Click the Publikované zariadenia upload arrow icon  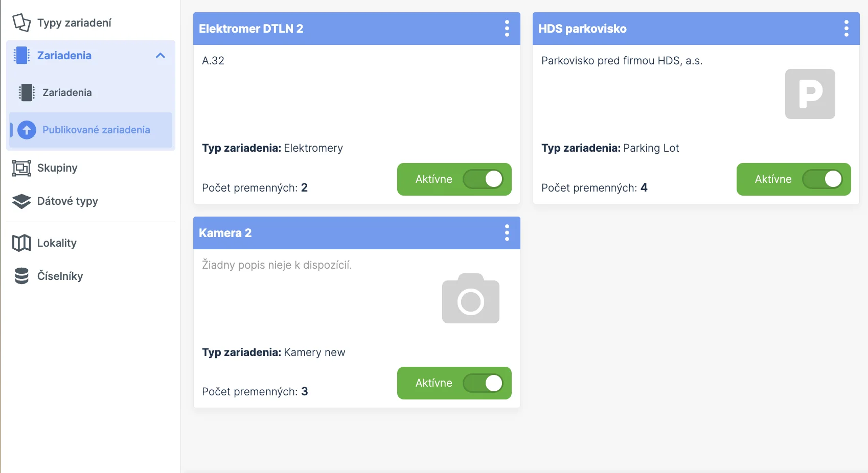(x=27, y=130)
